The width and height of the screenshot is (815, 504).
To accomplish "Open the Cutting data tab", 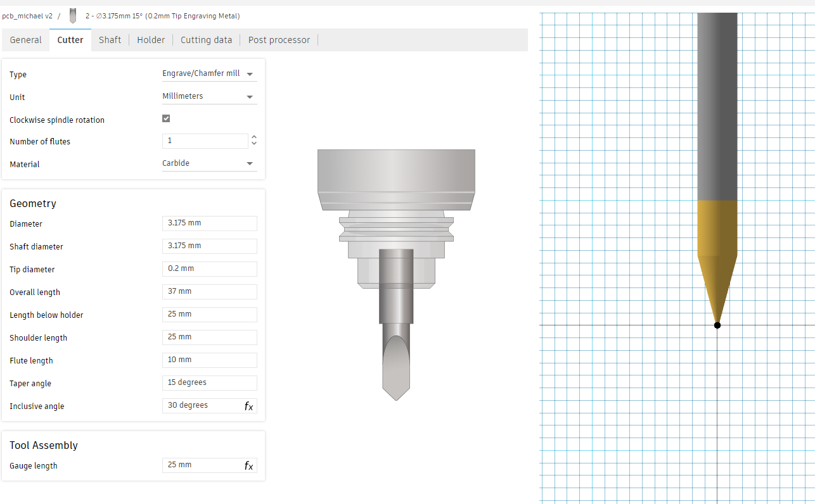I will (206, 40).
